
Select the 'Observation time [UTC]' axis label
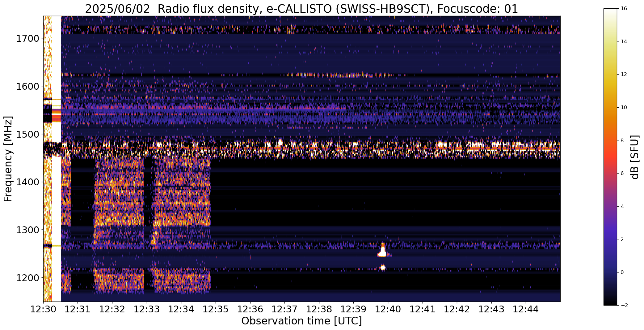[x=301, y=321]
